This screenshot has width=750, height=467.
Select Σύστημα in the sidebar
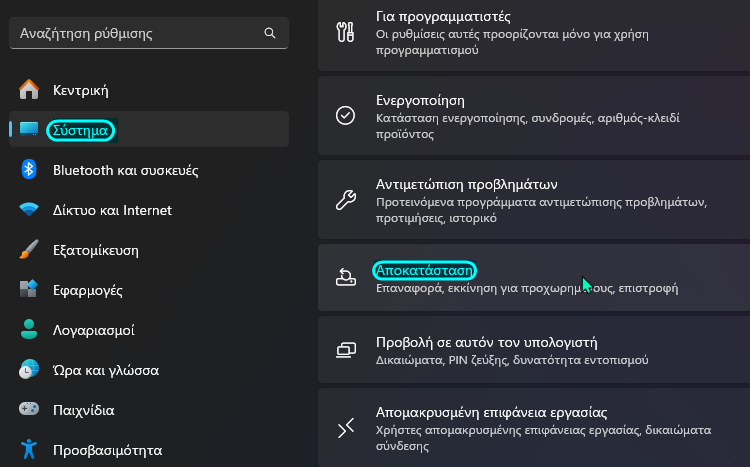click(x=149, y=129)
